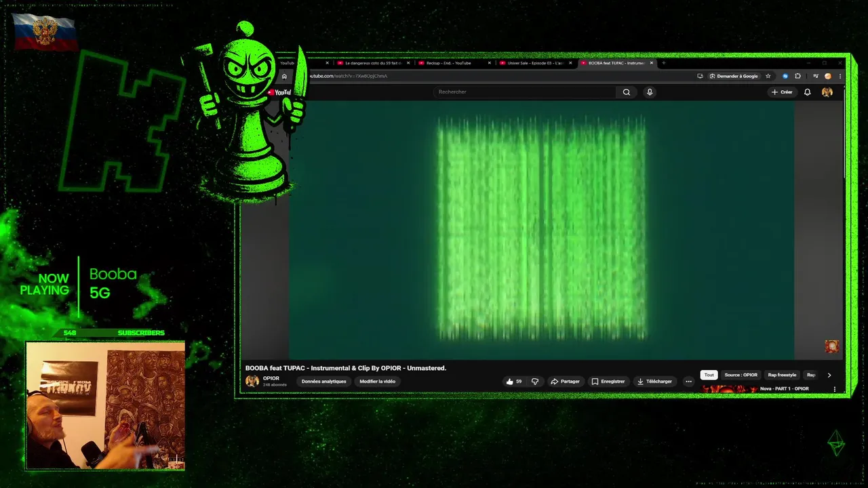Click the 'Demander à Google' button
This screenshot has width=868, height=488.
734,76
